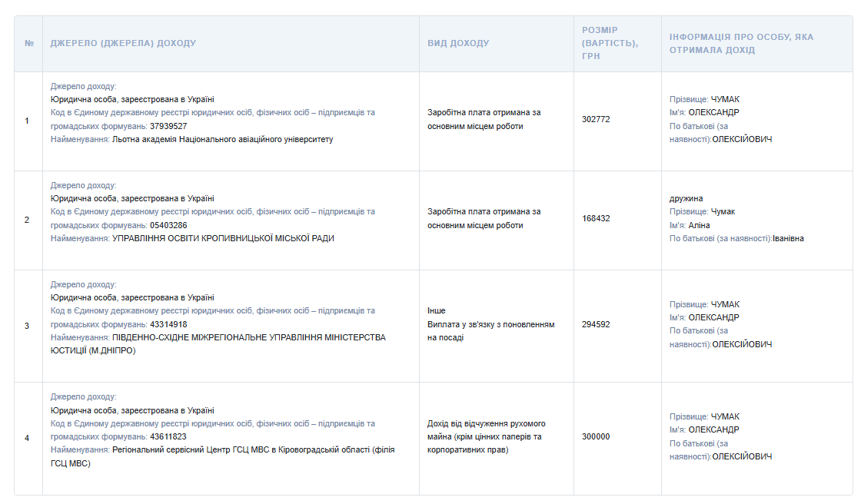Click registry code 37939527
Image resolution: width=861 pixels, height=504 pixels.
tap(168, 126)
